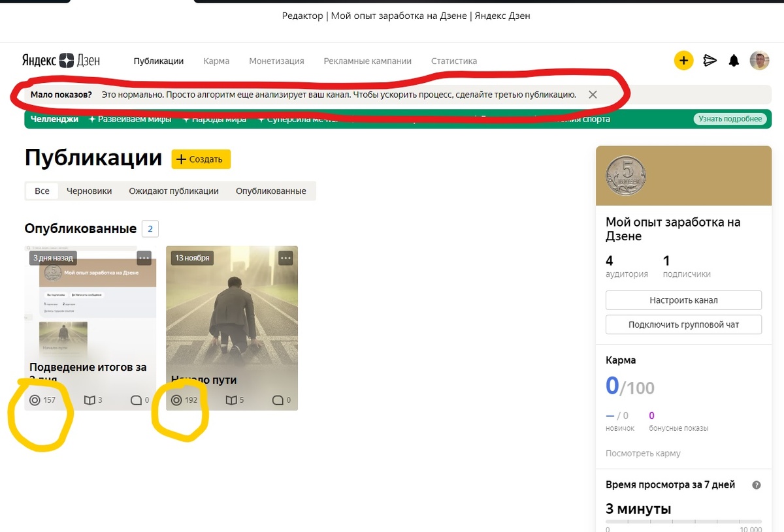Open options menu on 'Подведение итогов' card
This screenshot has height=532, width=784.
coord(144,258)
